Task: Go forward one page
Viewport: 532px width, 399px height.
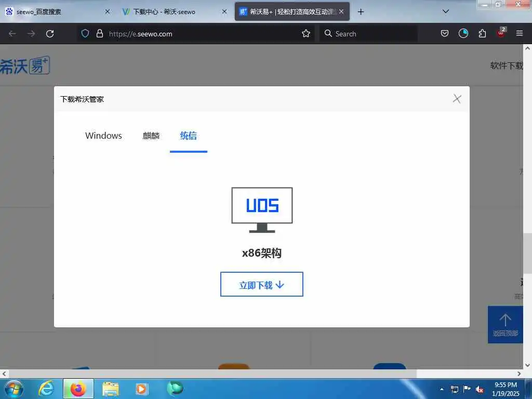Action: pyautogui.click(x=31, y=34)
